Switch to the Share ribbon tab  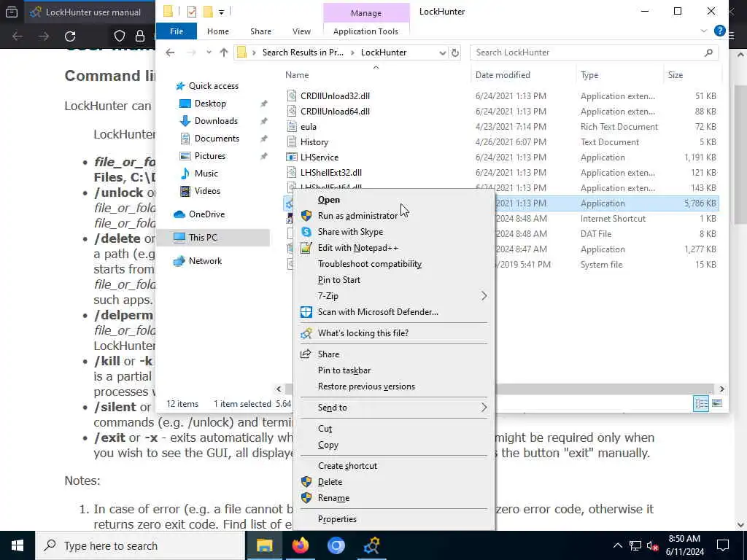pos(260,31)
